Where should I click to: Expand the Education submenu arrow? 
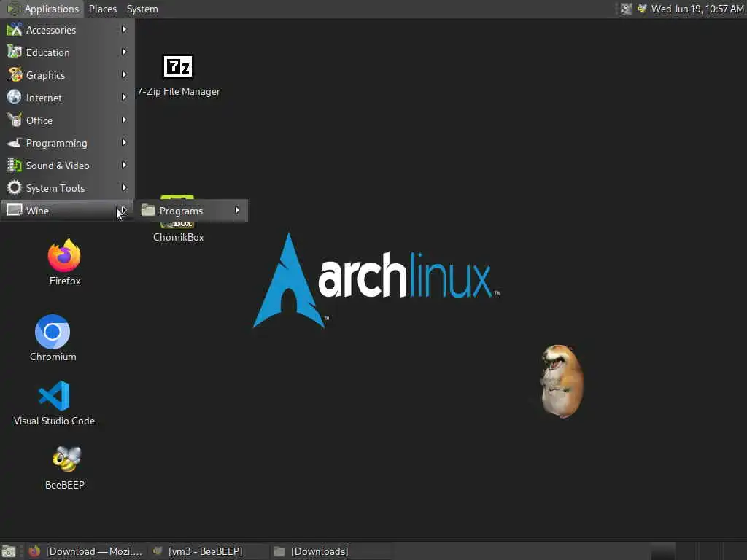click(x=124, y=52)
